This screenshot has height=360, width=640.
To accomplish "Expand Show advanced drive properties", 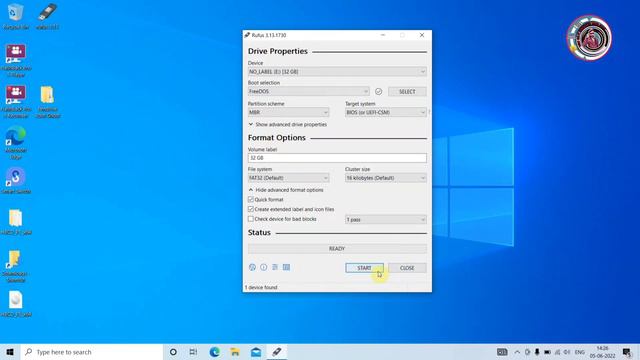I will [288, 124].
